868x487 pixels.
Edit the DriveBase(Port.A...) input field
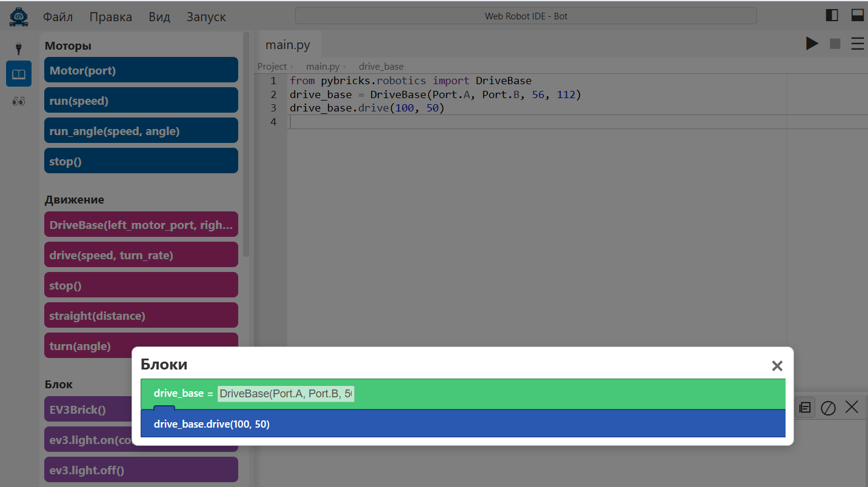285,394
